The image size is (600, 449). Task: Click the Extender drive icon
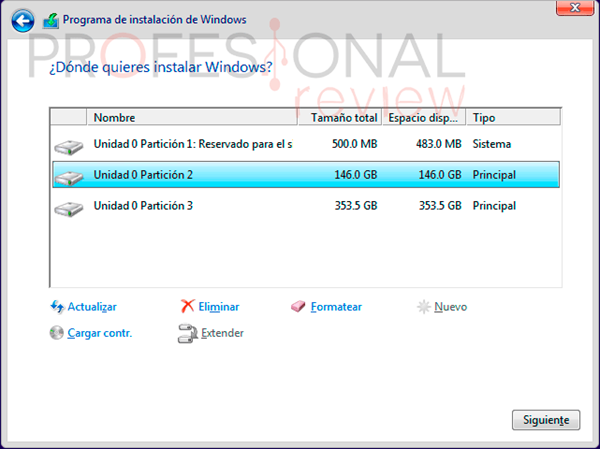188,333
